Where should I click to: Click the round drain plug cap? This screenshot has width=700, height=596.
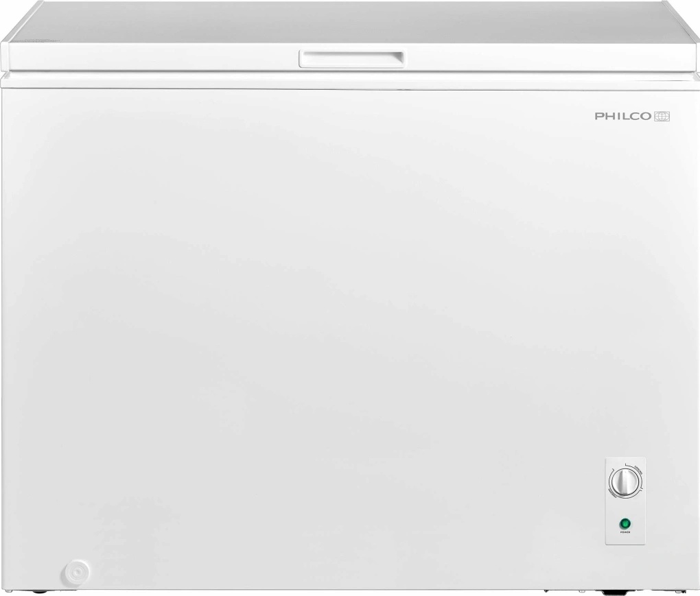78,571
